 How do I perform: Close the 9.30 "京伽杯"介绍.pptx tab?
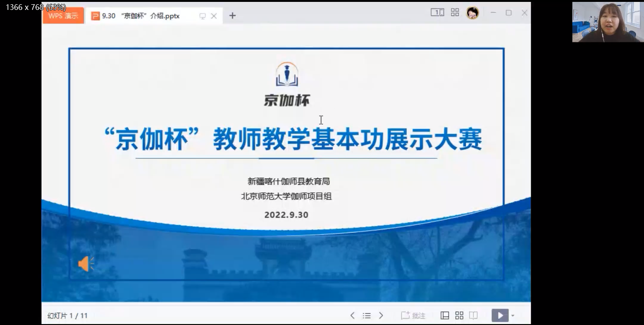[214, 16]
